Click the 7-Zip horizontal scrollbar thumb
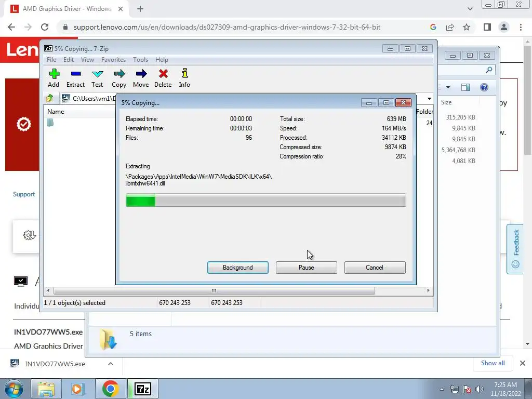The height and width of the screenshot is (399, 532). coord(214,290)
